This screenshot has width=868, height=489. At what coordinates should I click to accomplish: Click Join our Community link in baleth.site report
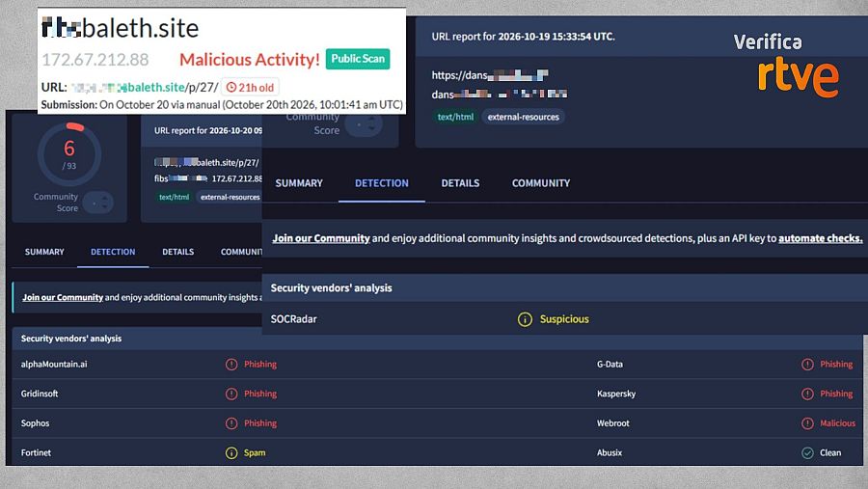[63, 297]
